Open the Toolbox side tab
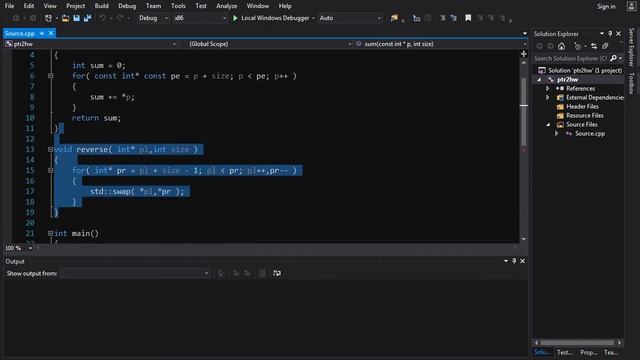Image resolution: width=640 pixels, height=360 pixels. point(631,83)
